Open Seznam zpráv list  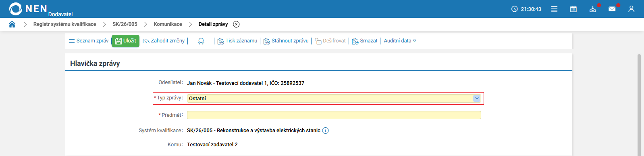click(89, 41)
